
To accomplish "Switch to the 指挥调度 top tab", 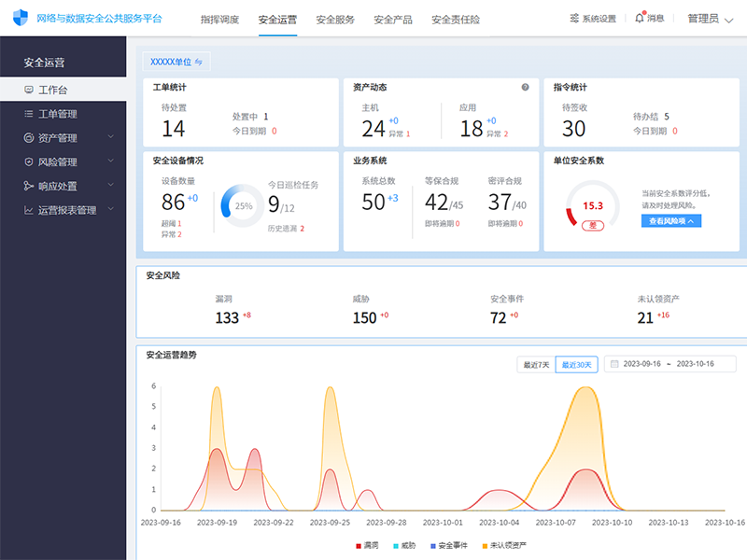I will pos(219,19).
